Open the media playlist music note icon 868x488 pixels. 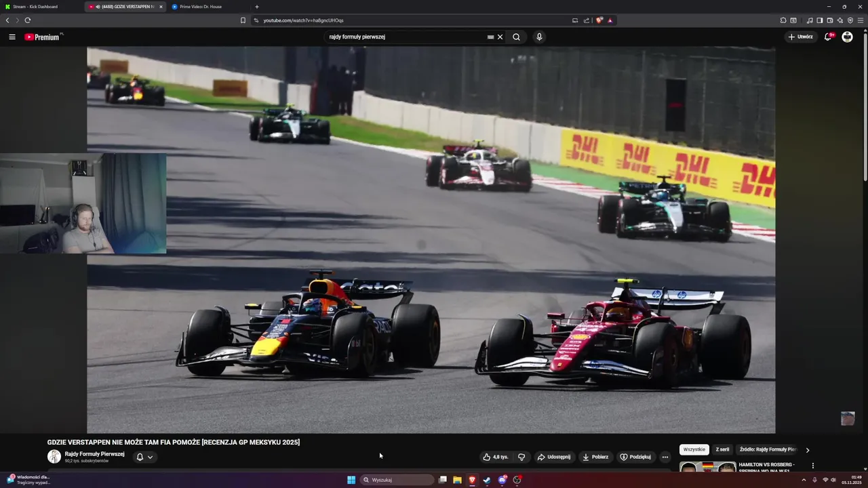click(810, 20)
